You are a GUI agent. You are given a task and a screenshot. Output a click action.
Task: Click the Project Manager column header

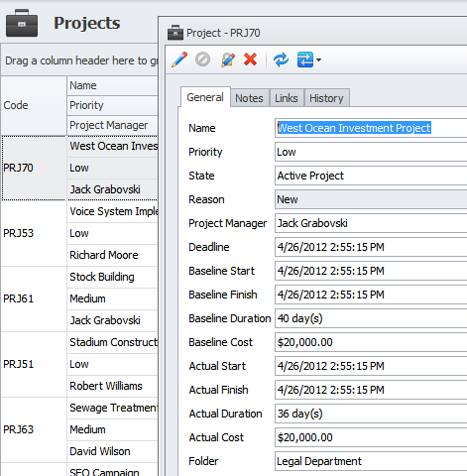pyautogui.click(x=112, y=125)
